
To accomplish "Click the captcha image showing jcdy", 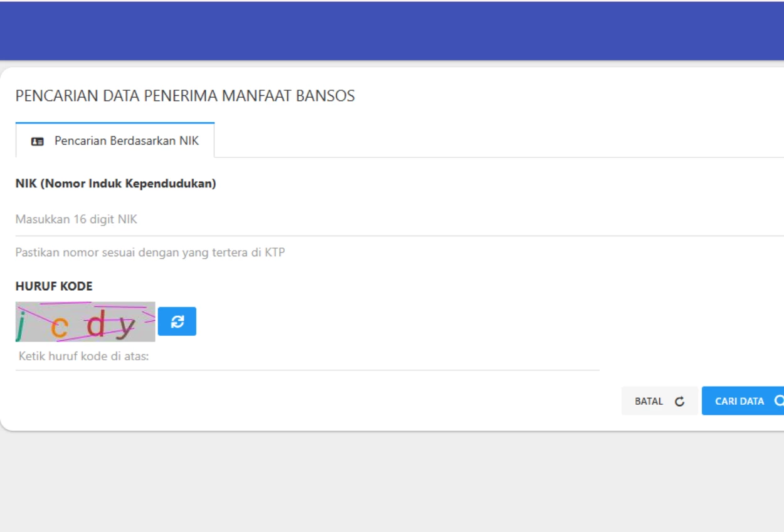I will pos(85,321).
